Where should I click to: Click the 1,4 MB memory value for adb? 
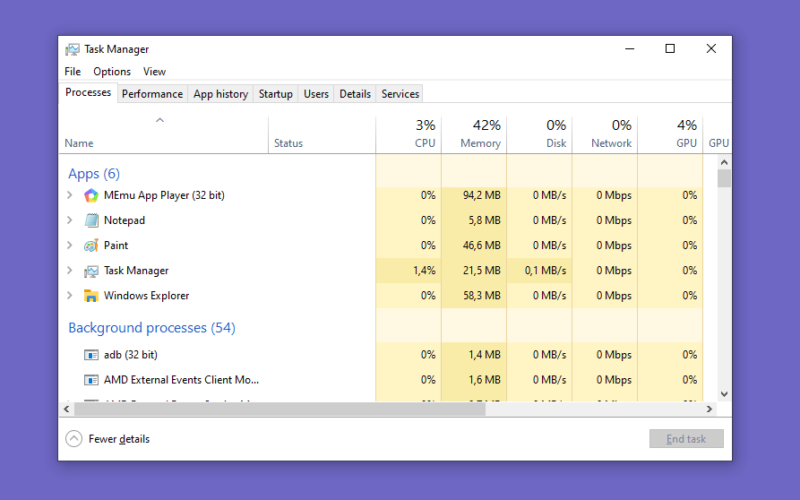coord(484,355)
